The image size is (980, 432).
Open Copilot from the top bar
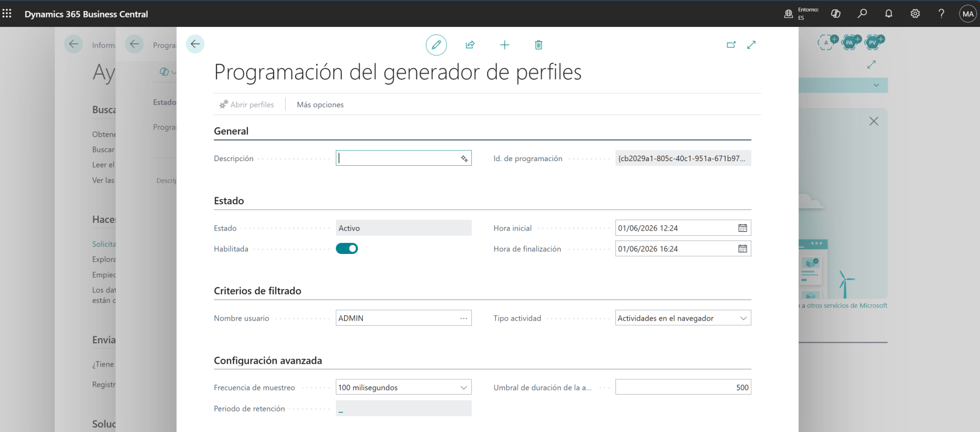(836, 13)
